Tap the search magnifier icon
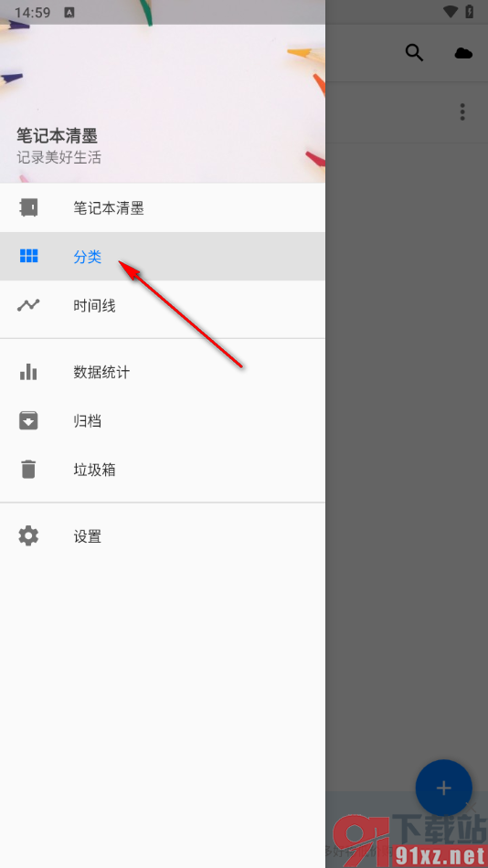This screenshot has height=868, width=488. tap(414, 53)
